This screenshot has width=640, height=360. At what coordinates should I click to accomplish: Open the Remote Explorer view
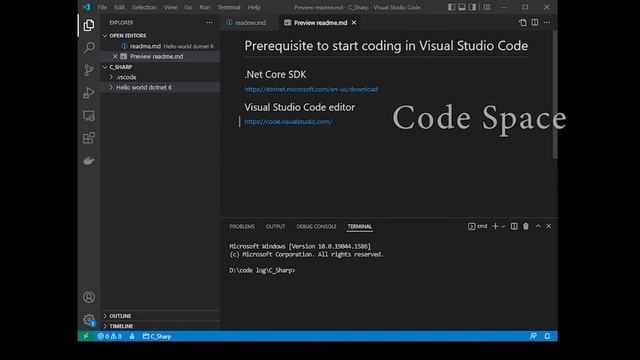pyautogui.click(x=89, y=116)
